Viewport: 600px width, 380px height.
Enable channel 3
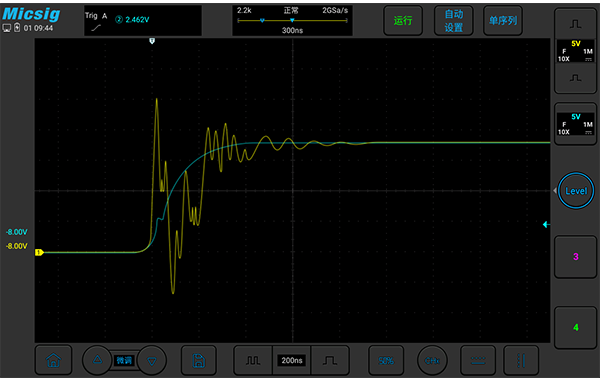click(575, 257)
